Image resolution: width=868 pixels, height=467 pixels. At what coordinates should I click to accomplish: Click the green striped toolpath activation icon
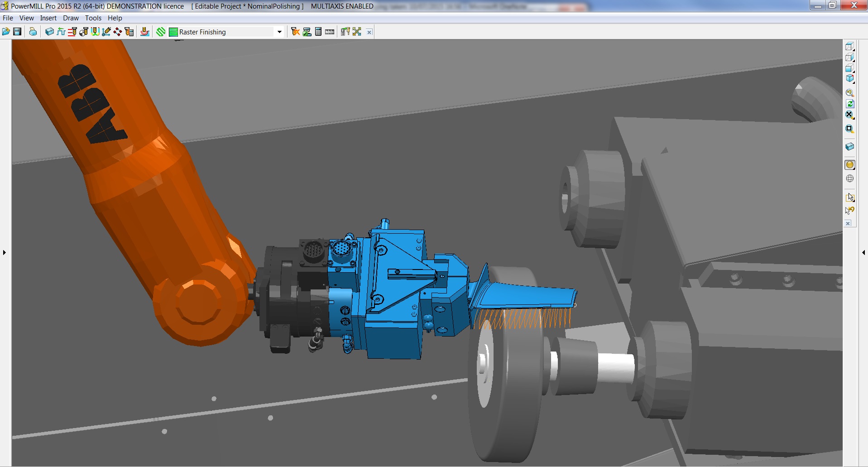[161, 32]
